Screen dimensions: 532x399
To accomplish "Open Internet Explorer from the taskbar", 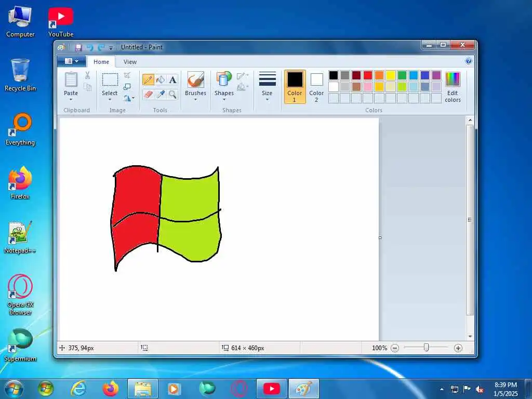I will 78,389.
